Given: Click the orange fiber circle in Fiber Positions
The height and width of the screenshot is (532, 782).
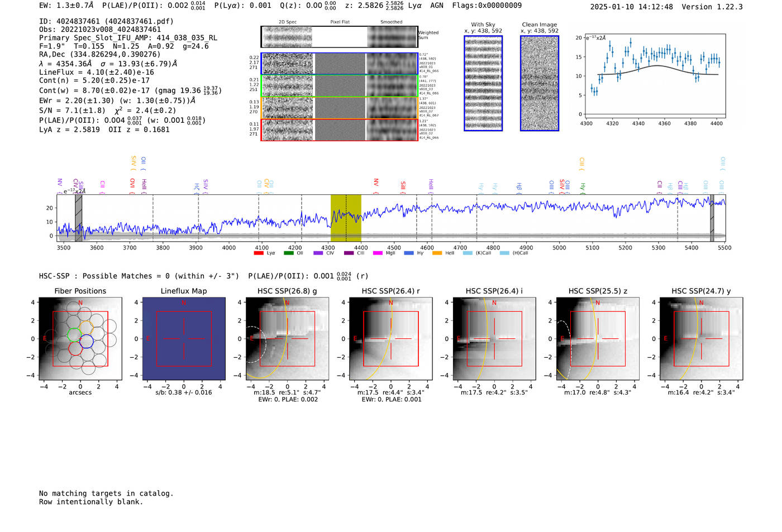Looking at the screenshot, I should 87,327.
